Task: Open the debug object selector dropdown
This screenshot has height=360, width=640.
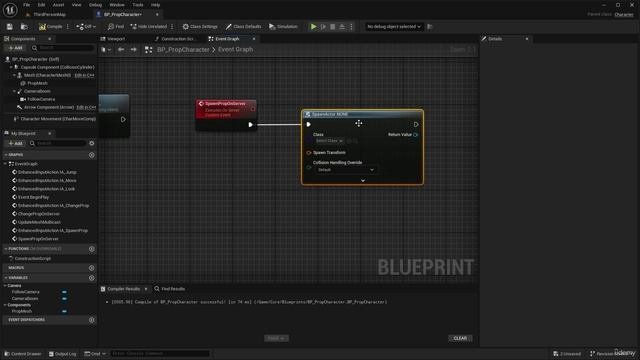Action: pos(393,27)
